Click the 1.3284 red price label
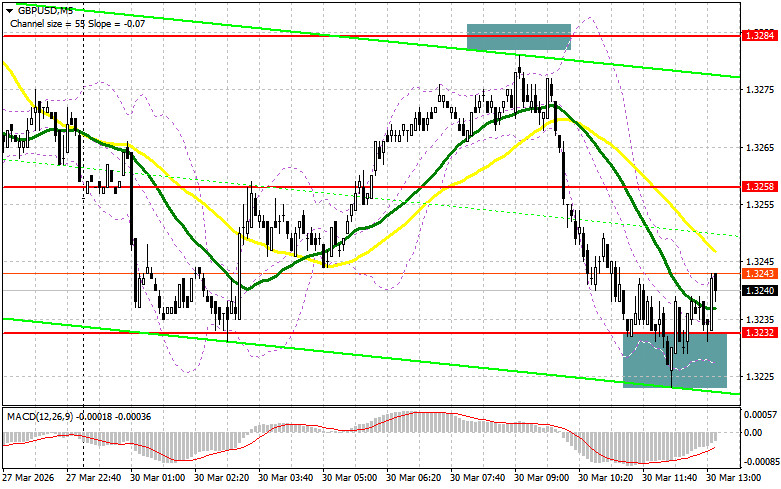The height and width of the screenshot is (489, 781). click(760, 35)
